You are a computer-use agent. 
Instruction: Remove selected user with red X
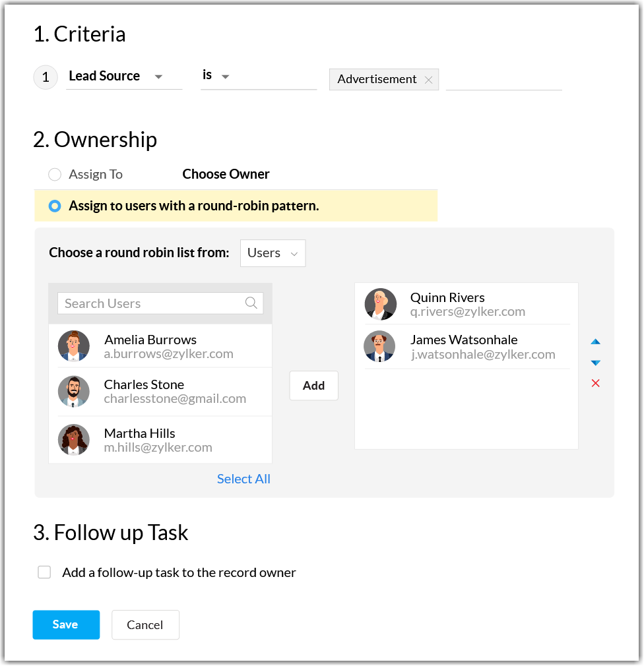596,383
